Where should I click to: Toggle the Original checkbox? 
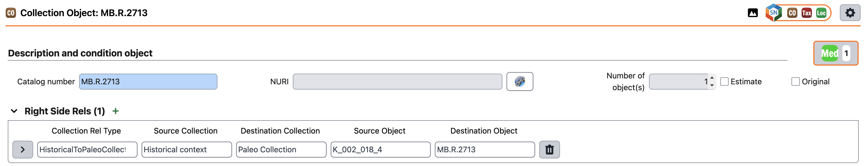click(x=795, y=81)
